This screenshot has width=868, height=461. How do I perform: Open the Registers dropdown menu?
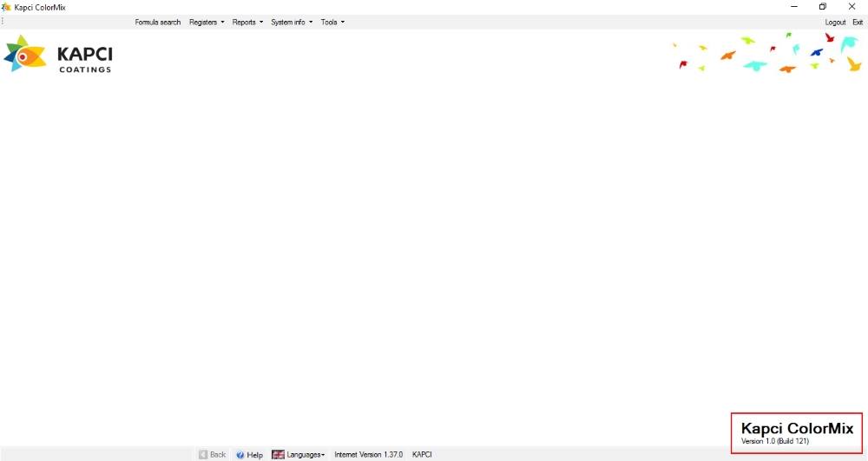coord(207,22)
